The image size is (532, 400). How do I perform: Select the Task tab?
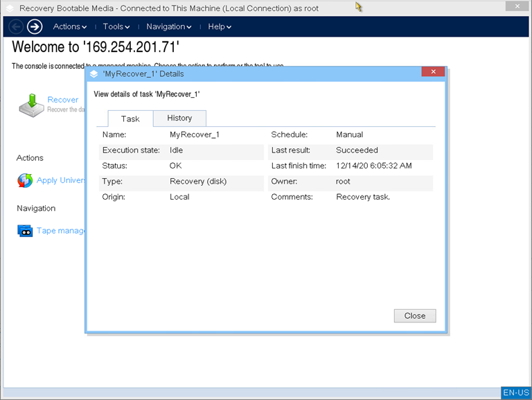(130, 119)
